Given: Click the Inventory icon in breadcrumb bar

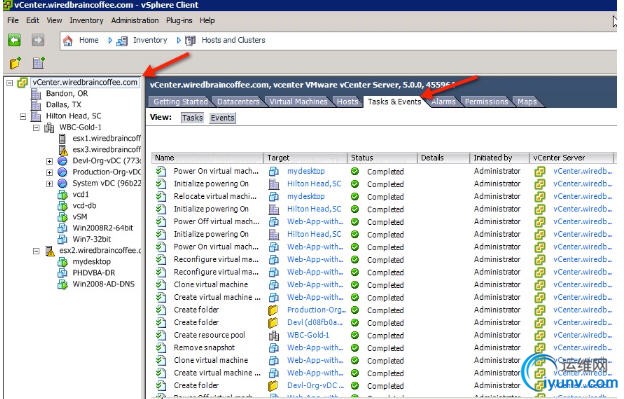Looking at the screenshot, I should (x=122, y=41).
